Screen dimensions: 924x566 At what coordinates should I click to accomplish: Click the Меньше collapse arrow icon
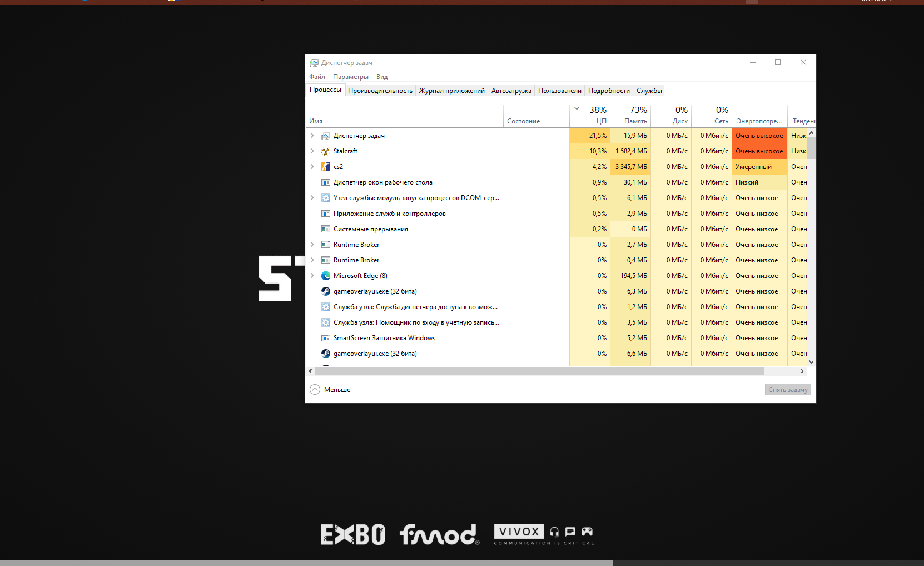(x=315, y=390)
